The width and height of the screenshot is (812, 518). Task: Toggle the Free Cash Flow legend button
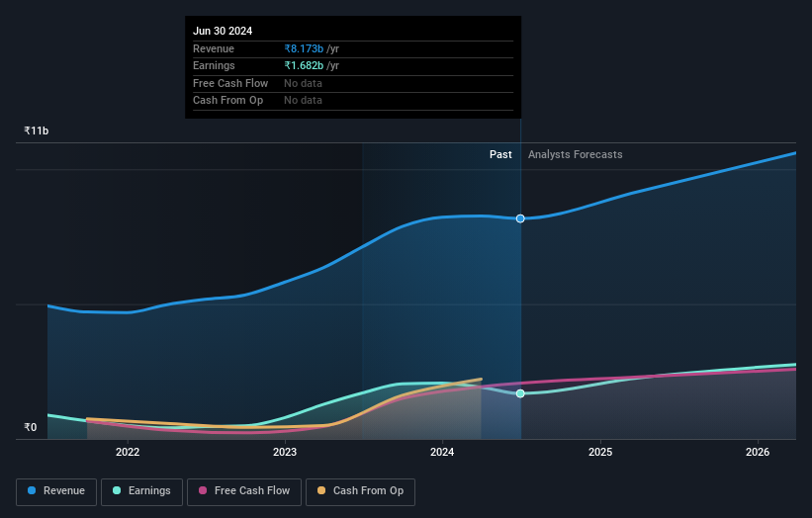click(244, 491)
